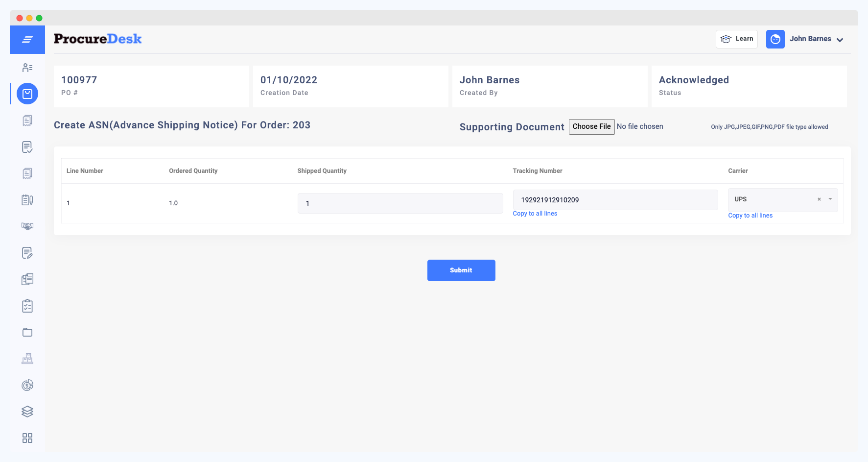This screenshot has width=868, height=462.
Task: Click Copy to all lines under carrier
Action: tap(750, 215)
